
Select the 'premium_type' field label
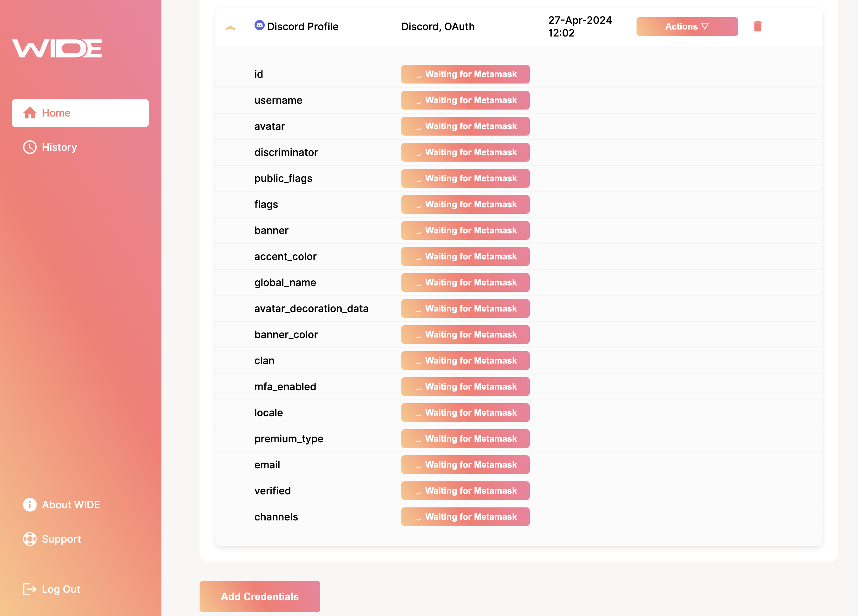click(289, 439)
